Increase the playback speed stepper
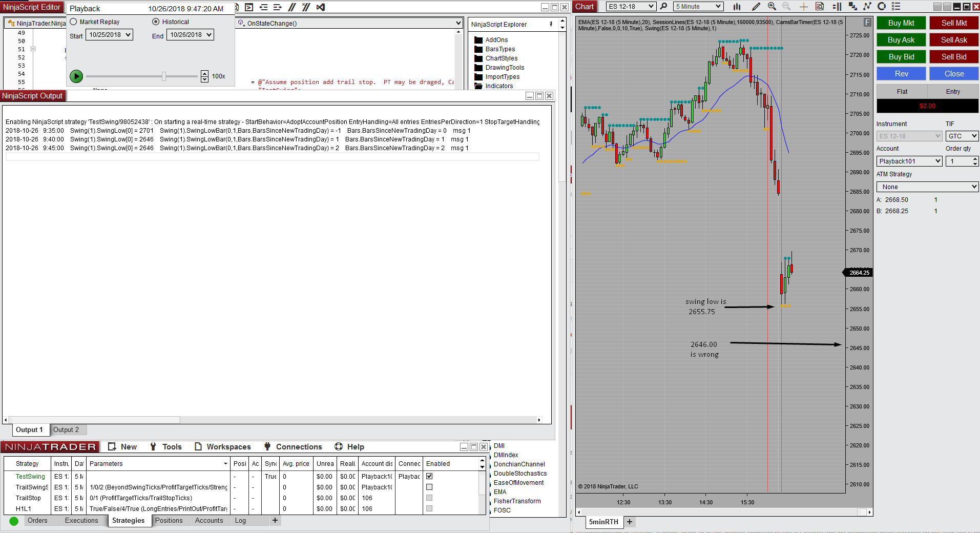Screen dimensions: 980x533 205,73
